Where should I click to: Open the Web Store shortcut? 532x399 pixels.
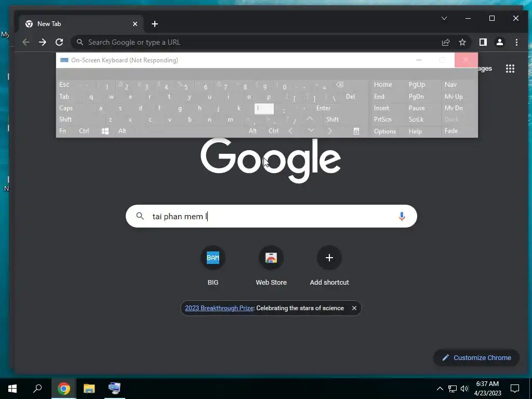pyautogui.click(x=271, y=258)
